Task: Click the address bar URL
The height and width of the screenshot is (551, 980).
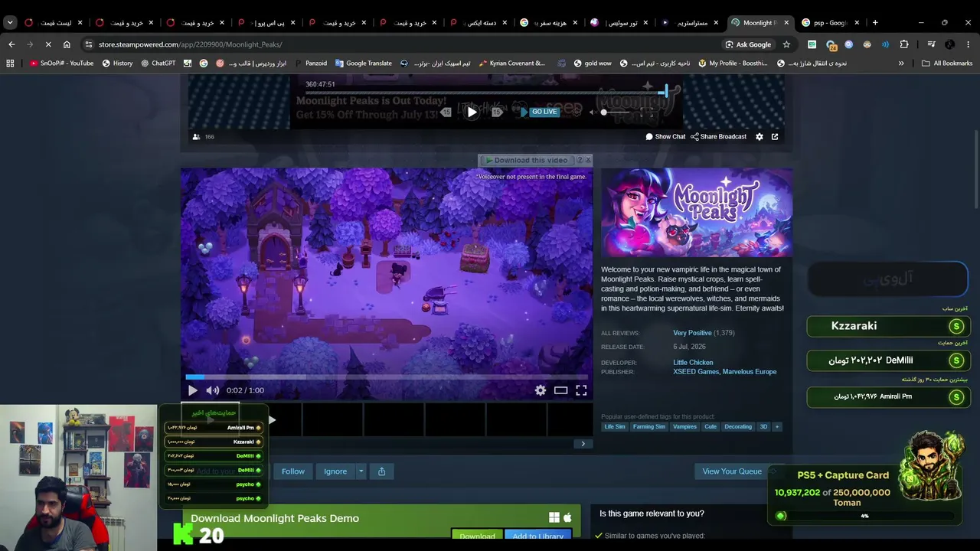Action: coord(190,44)
